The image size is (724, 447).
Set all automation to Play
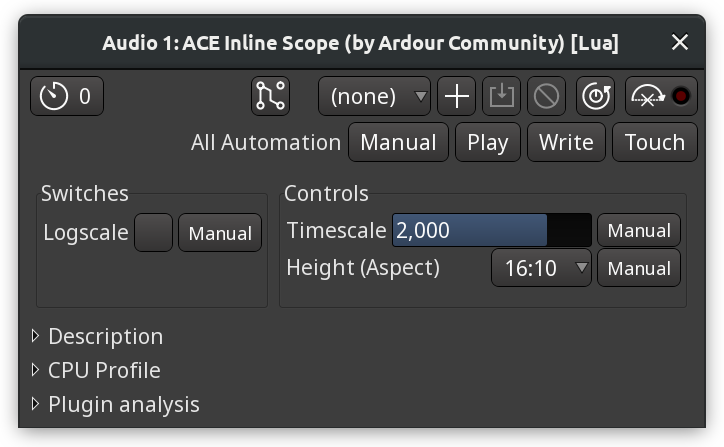click(x=488, y=142)
